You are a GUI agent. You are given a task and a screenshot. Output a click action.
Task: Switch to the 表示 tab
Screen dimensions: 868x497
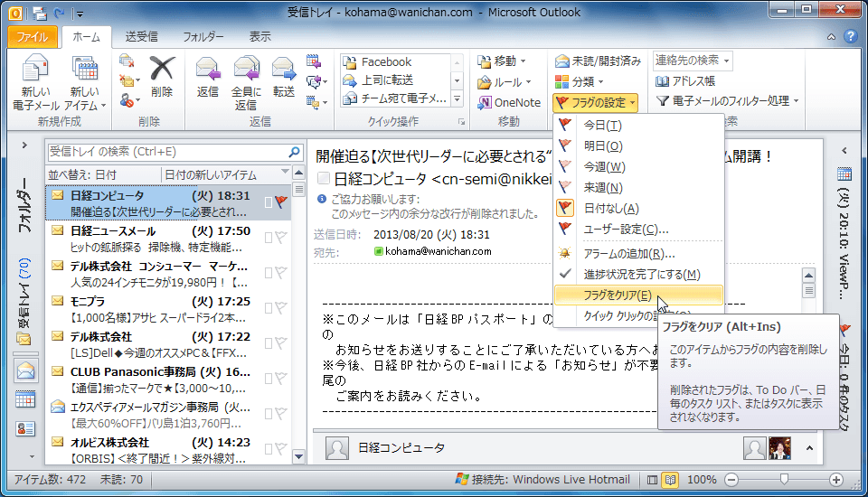coord(259,36)
